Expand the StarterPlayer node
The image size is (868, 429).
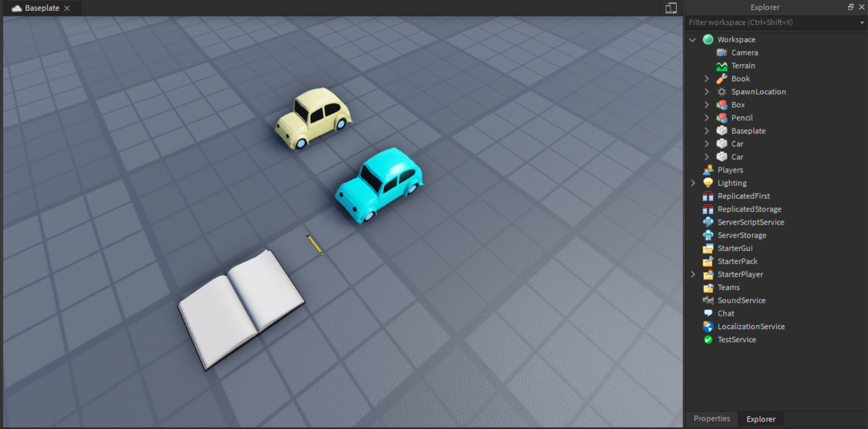click(692, 275)
